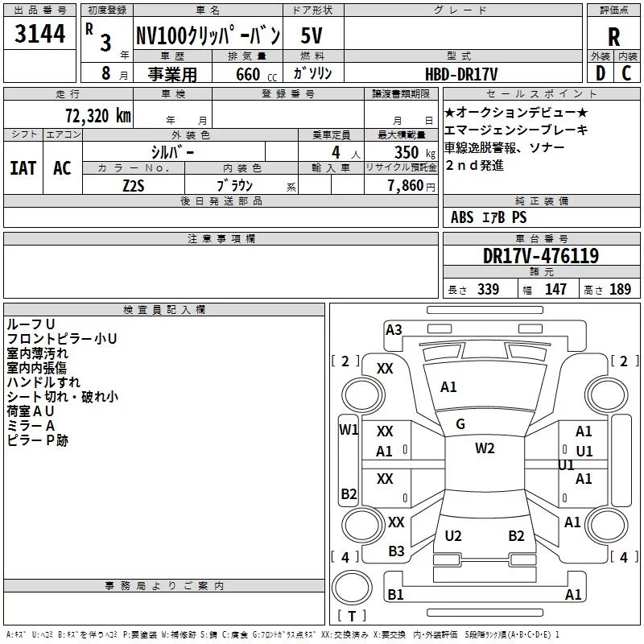Click the G mark on windshield
This screenshot has width=644, height=644.
coord(460,424)
